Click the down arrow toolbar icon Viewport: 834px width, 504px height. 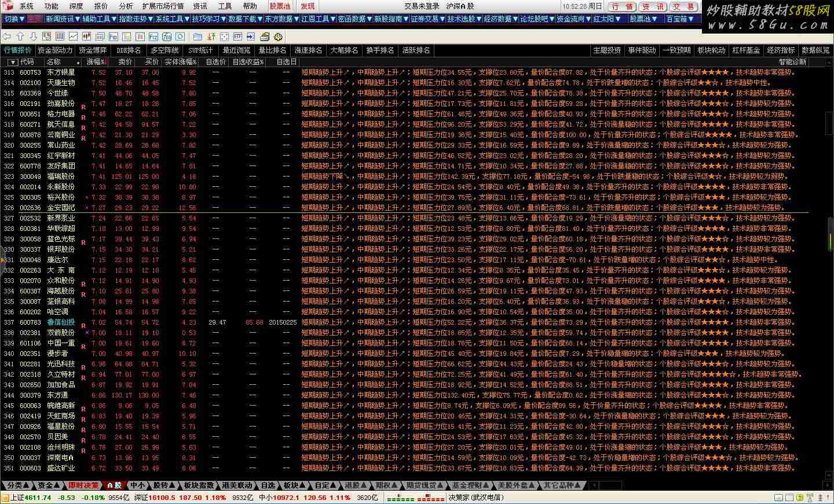pos(33,36)
